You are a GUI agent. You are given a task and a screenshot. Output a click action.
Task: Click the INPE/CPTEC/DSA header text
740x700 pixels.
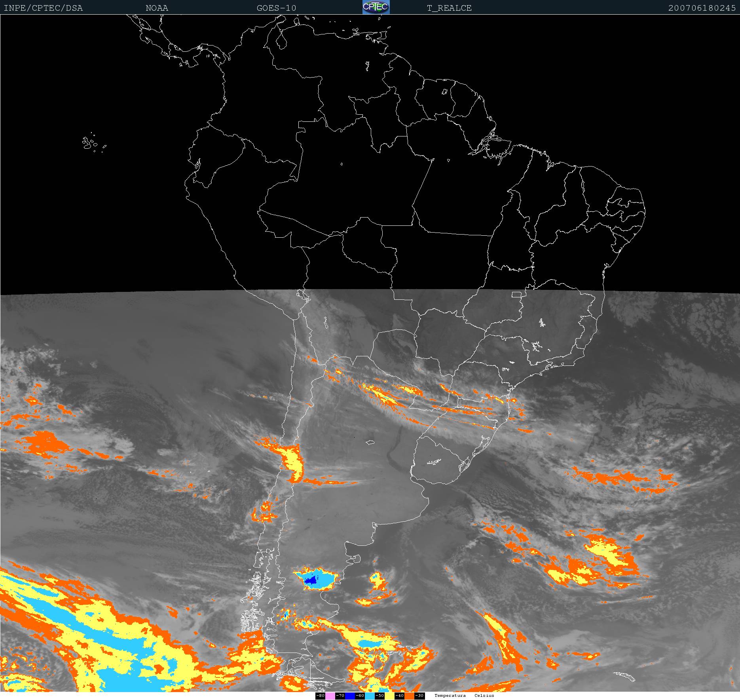[43, 8]
